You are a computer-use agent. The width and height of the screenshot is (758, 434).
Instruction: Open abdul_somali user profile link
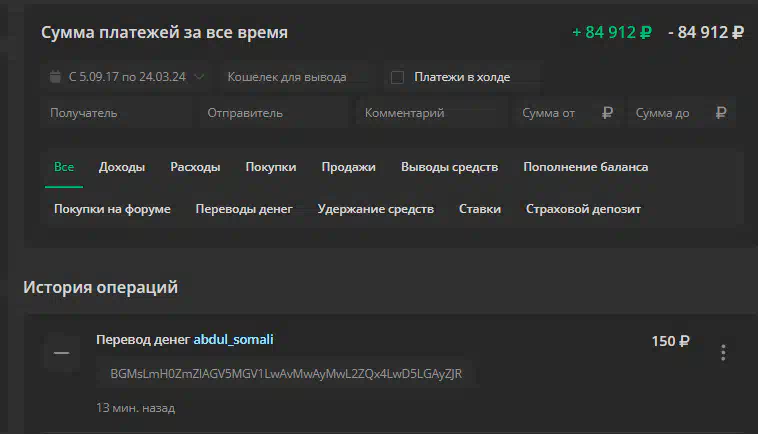233,340
